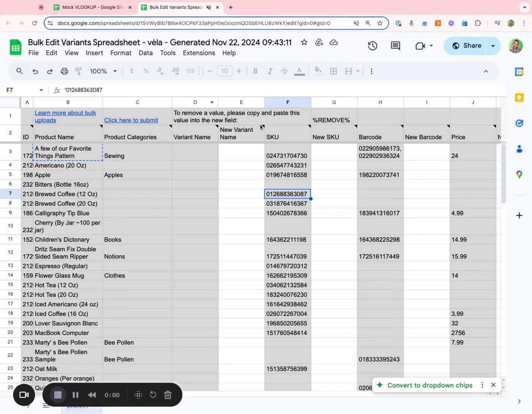The image size is (532, 414).
Task: Toggle strikethrough formatting
Action: coord(284,71)
